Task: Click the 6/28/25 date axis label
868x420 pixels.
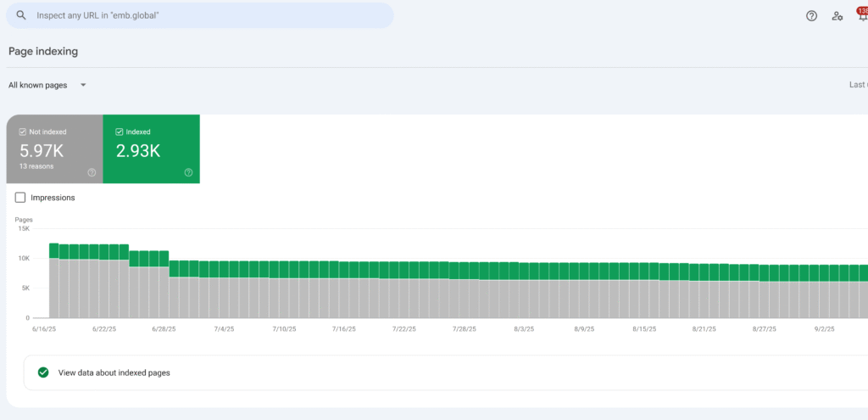Action: [164, 329]
